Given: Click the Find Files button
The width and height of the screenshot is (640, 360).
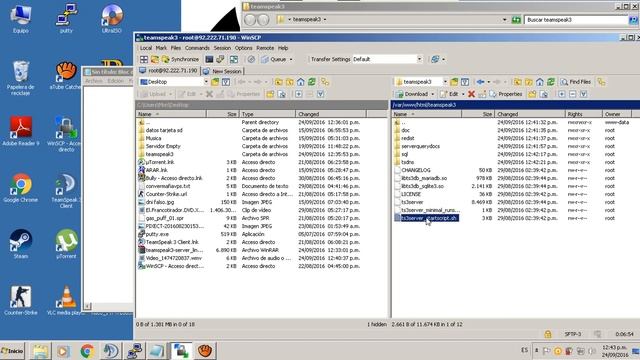Looking at the screenshot, I should click(x=576, y=82).
